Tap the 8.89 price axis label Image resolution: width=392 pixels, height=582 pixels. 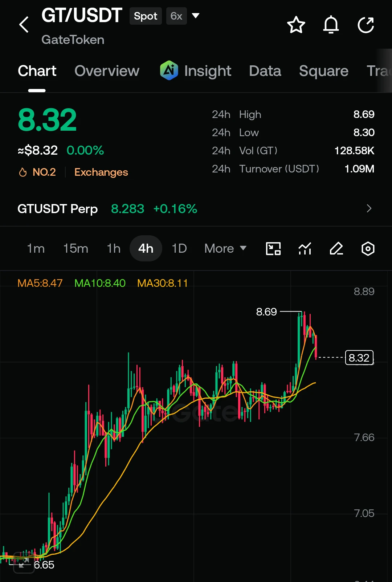(364, 292)
